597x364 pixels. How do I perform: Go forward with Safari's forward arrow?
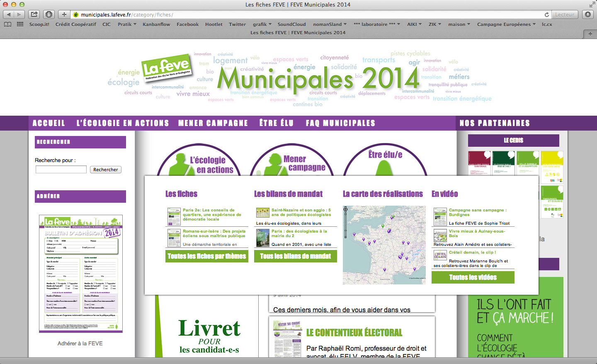coord(19,15)
